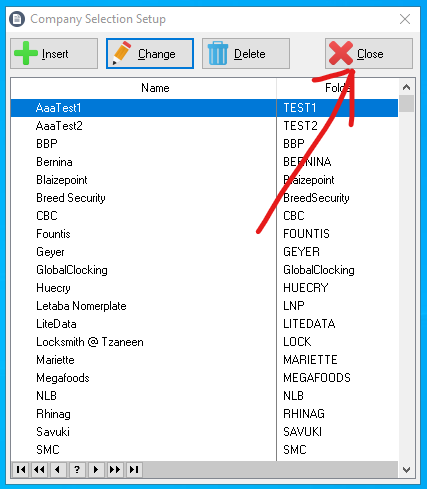Viewport: 427px width, 489px height.
Task: Select the Savuki company name
Action: (53, 432)
